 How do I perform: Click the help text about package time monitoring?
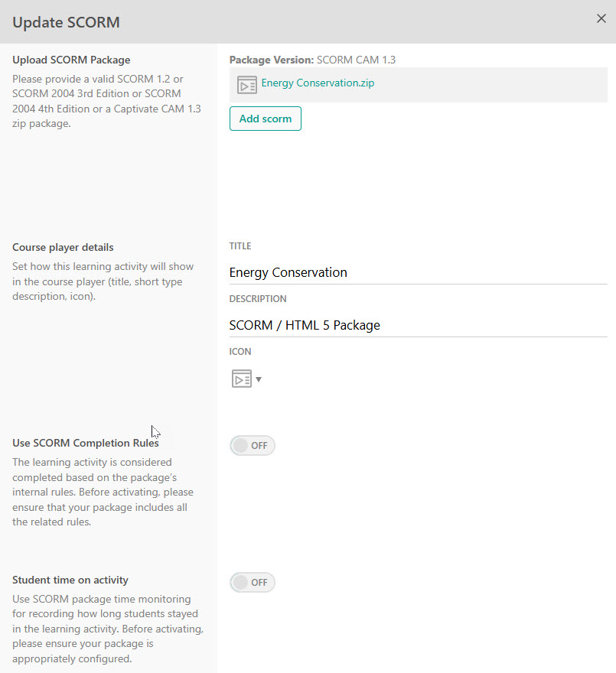click(107, 629)
